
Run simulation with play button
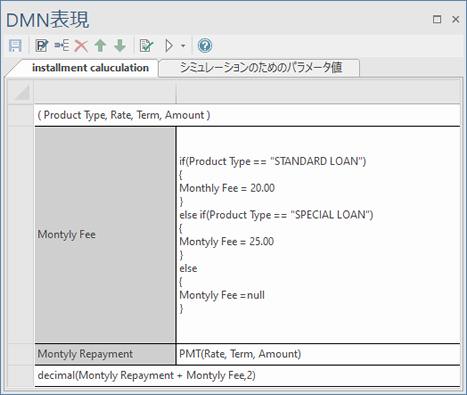[169, 46]
